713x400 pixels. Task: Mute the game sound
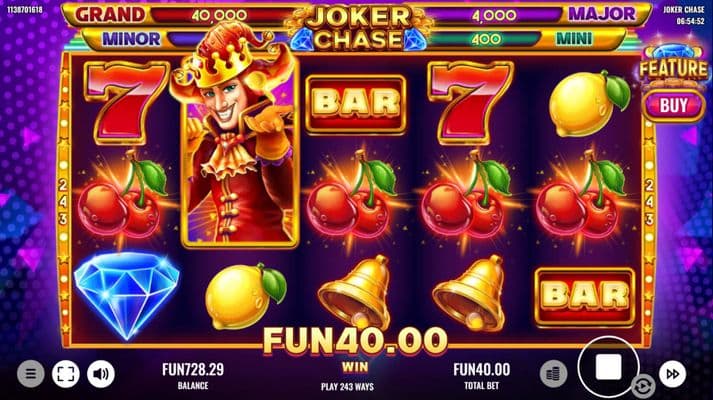100,374
